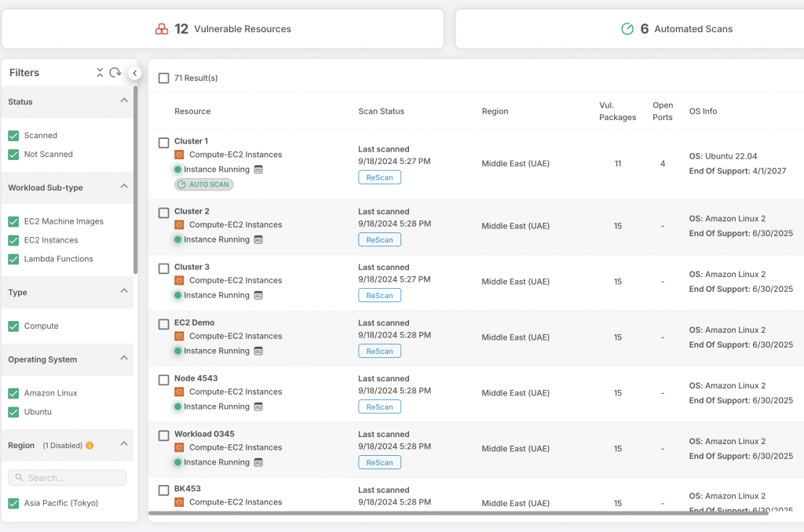
Task: Click the Region disabled warning info icon
Action: (x=90, y=446)
